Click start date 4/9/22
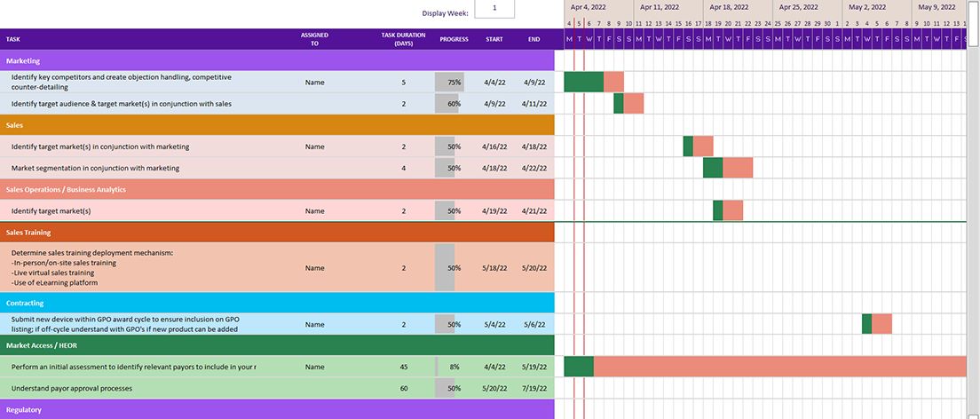Screen dimensions: 980x419 pyautogui.click(x=494, y=104)
